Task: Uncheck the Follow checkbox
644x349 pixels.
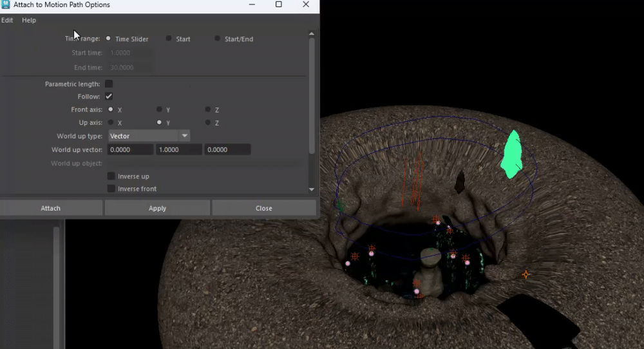Action: [109, 96]
